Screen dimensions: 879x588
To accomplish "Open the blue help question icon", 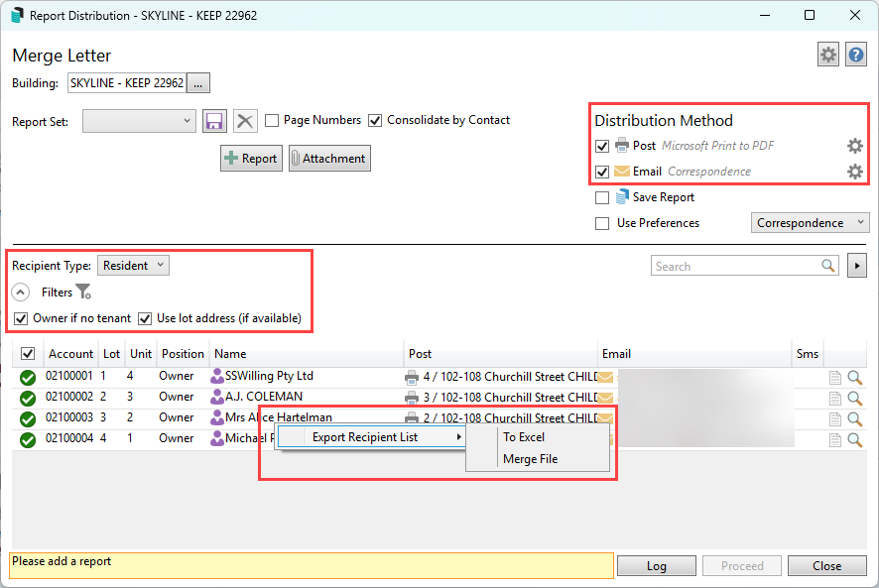I will [855, 55].
